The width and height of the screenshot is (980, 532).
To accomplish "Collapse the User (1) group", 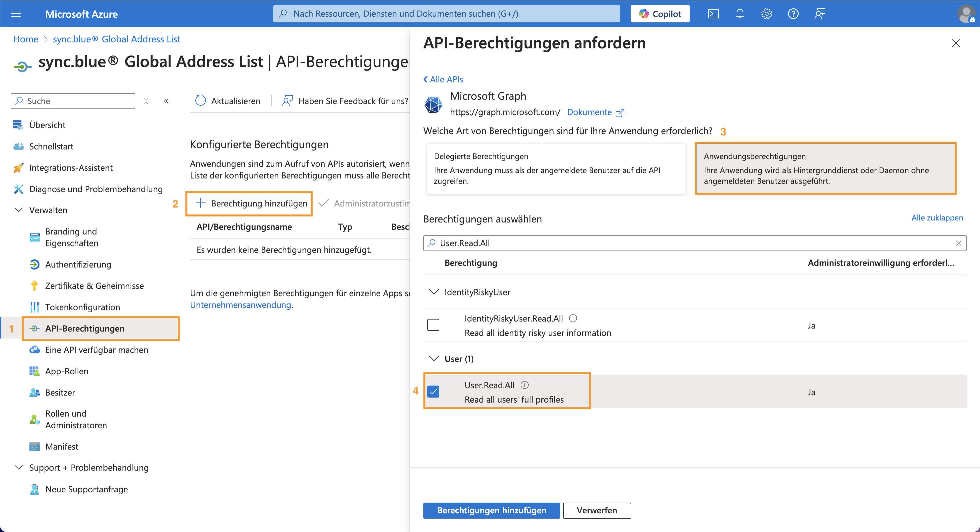I will point(434,359).
